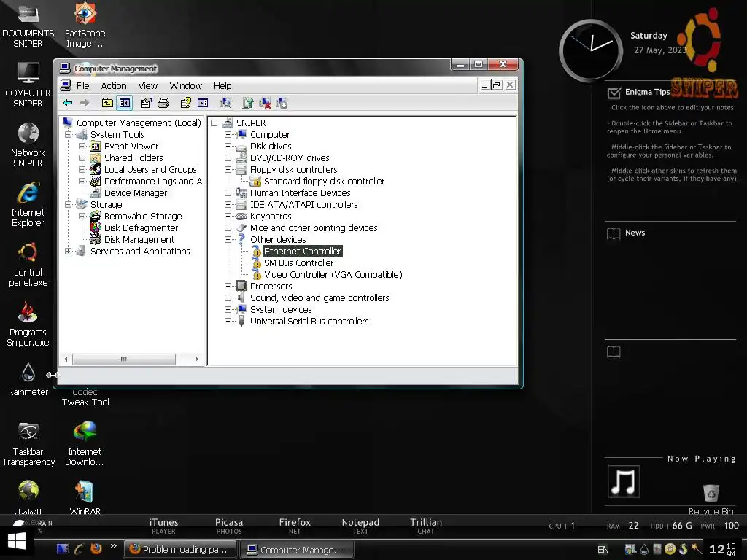Toggle the Show/Hide Action Pane toolbar icon
This screenshot has height=560, width=747.
pos(203,102)
